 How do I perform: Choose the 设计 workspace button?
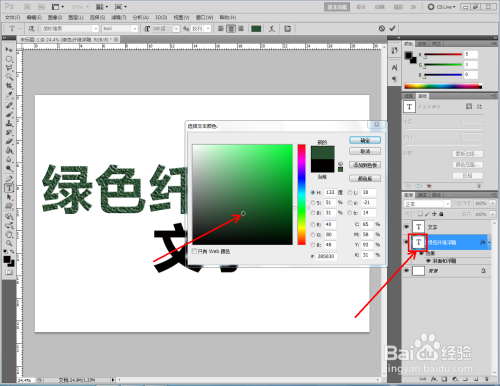point(361,7)
